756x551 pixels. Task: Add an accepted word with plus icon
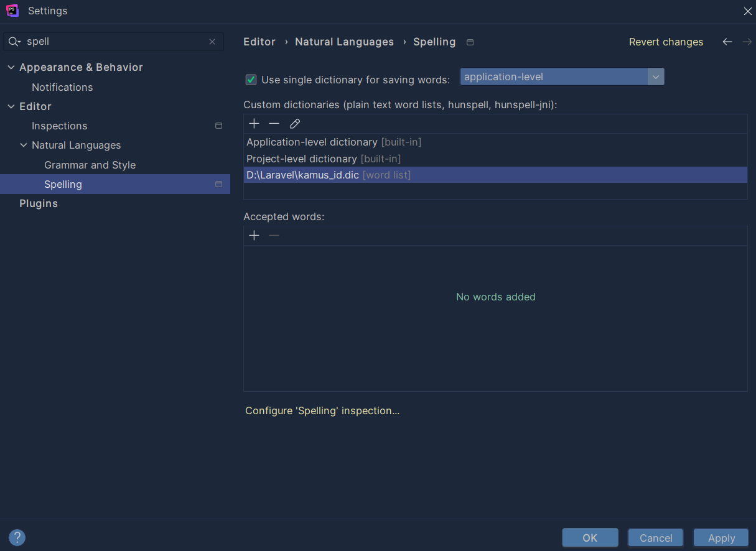click(254, 236)
